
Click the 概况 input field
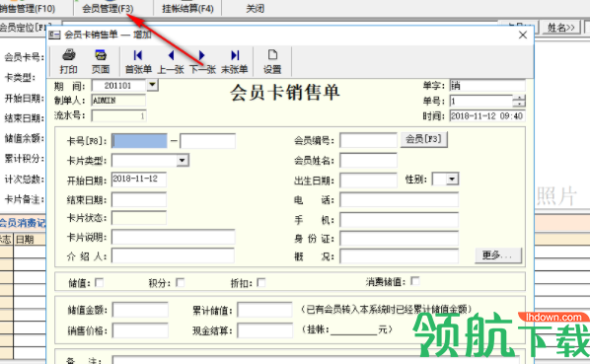pos(399,256)
